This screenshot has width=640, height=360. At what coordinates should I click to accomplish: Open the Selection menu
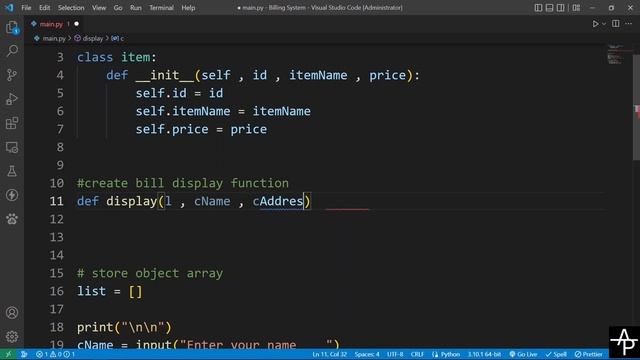pyautogui.click(x=71, y=8)
